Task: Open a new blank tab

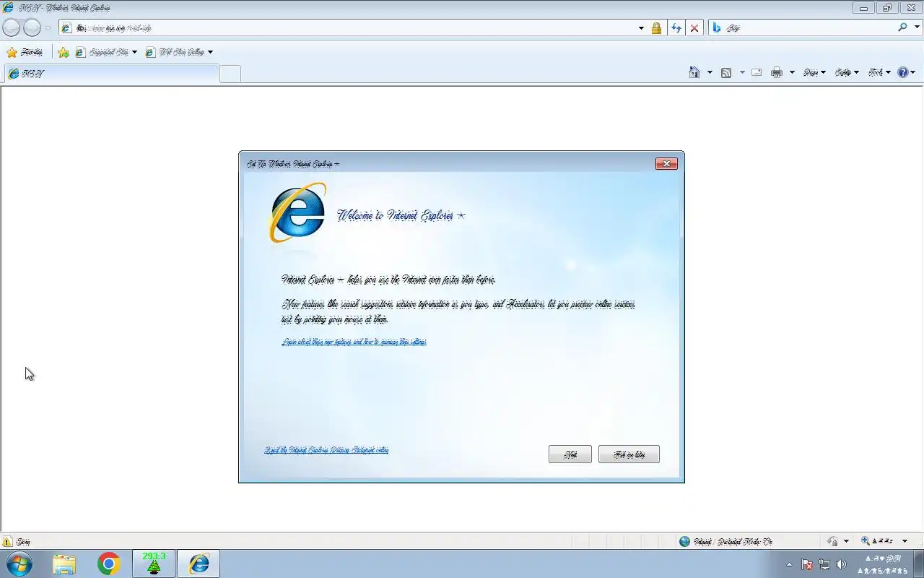Action: click(230, 74)
